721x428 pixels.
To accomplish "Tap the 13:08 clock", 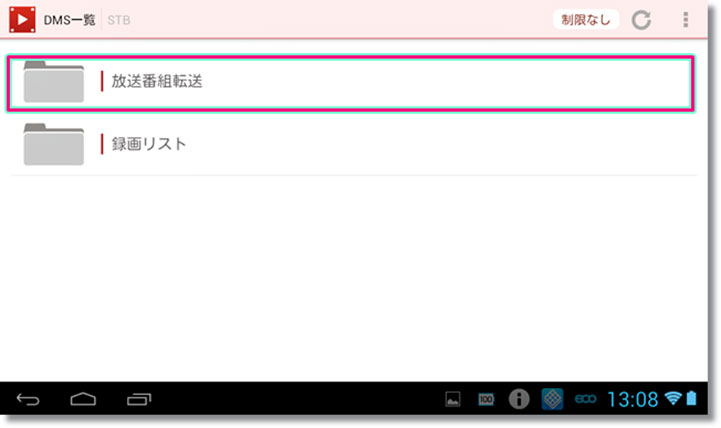I will click(x=633, y=399).
